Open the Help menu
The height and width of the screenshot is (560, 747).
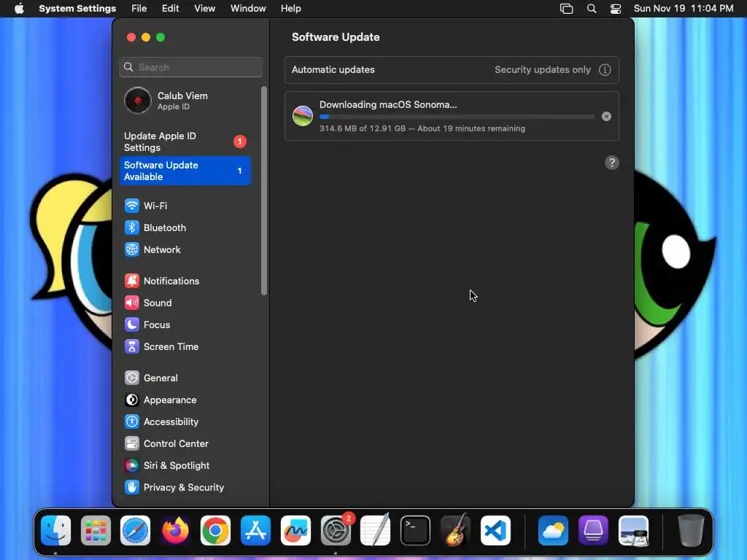click(x=290, y=9)
